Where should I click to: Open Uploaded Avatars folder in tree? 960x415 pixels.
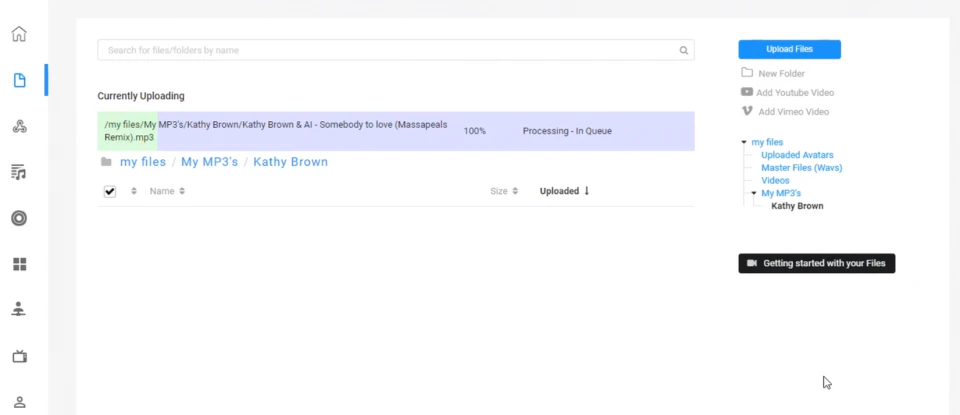pos(797,155)
